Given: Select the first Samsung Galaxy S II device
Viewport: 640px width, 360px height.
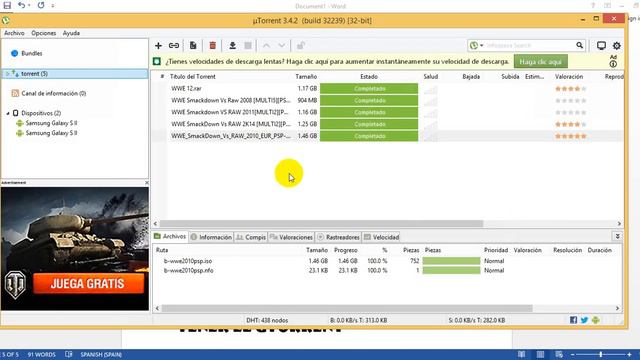Looking at the screenshot, I should [x=51, y=123].
